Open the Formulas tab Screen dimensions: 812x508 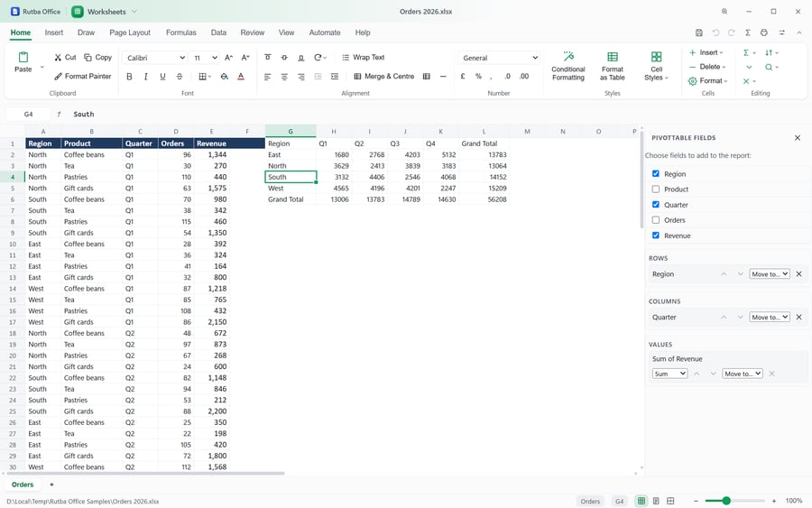click(x=180, y=32)
